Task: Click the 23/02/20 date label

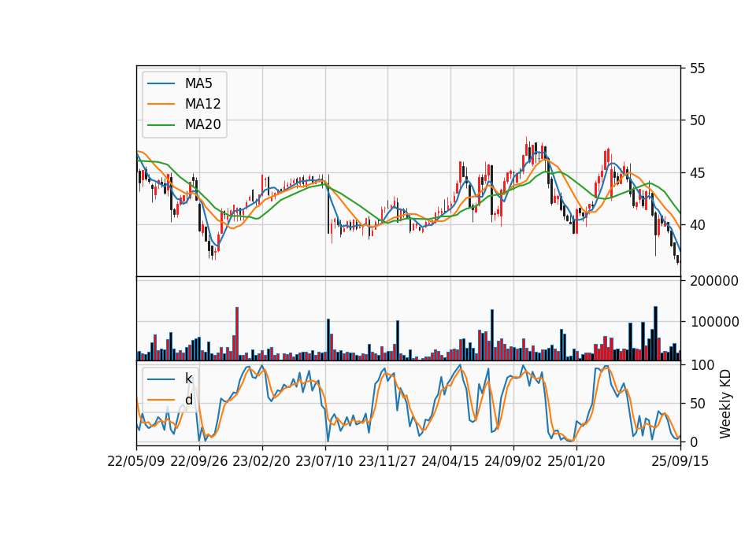Action: [261, 461]
